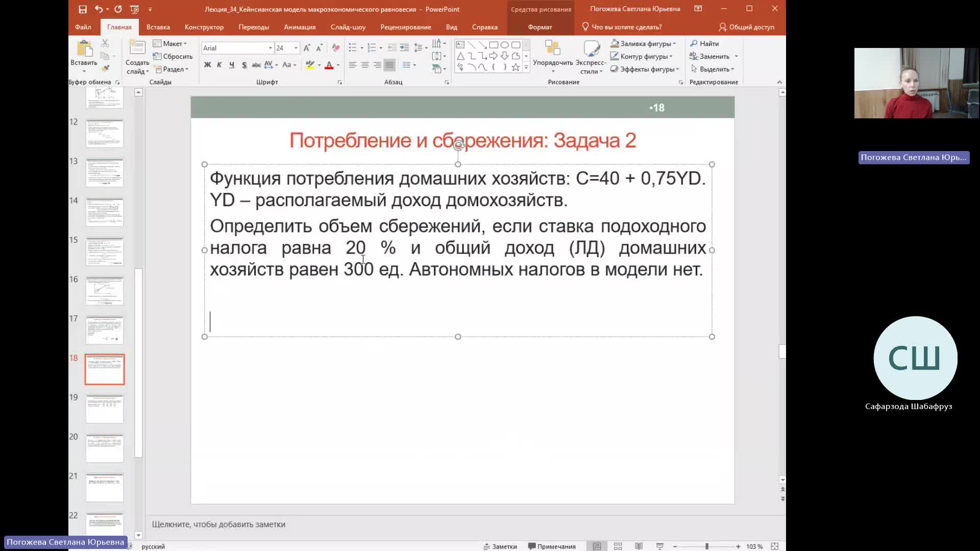Select normal view in status bar

pos(597,546)
